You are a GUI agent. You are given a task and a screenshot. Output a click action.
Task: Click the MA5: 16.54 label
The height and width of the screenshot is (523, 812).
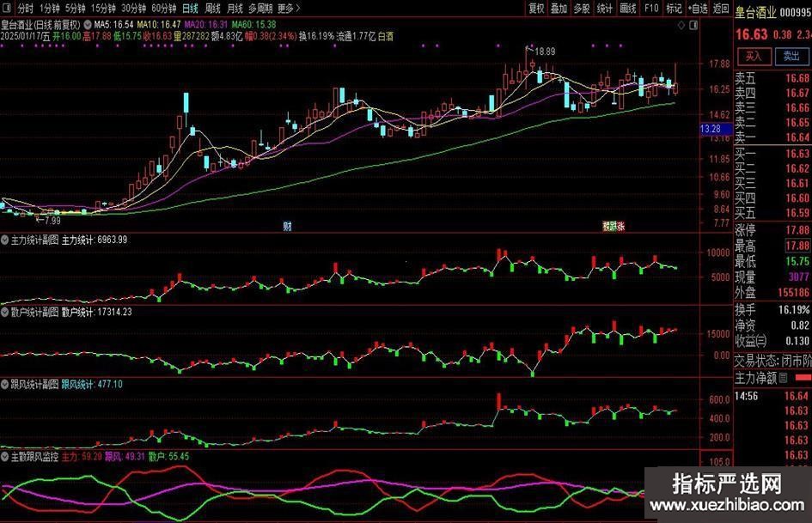coord(113,24)
